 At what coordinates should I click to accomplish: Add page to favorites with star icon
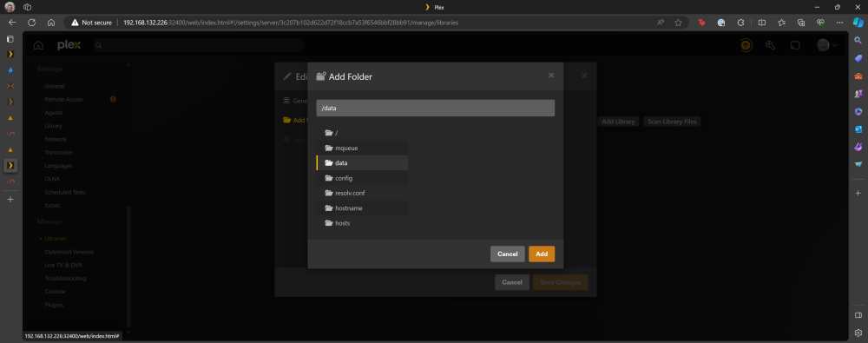[x=678, y=23]
